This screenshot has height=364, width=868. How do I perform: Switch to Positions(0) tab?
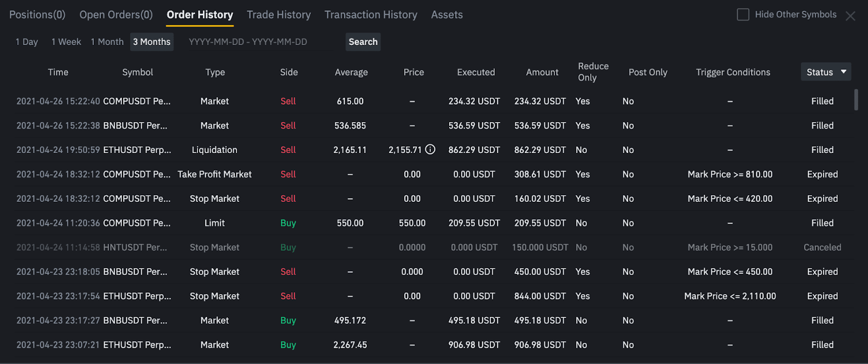tap(37, 15)
